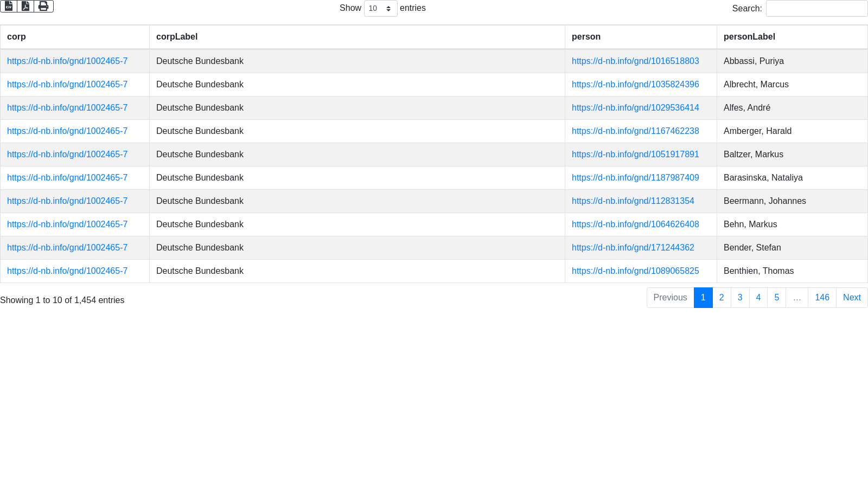Sort by the person column header
868x488 pixels.
[586, 37]
